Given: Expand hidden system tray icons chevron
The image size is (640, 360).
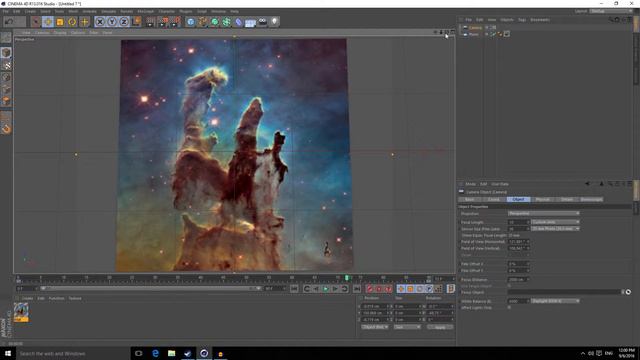Looking at the screenshot, I should 583,353.
